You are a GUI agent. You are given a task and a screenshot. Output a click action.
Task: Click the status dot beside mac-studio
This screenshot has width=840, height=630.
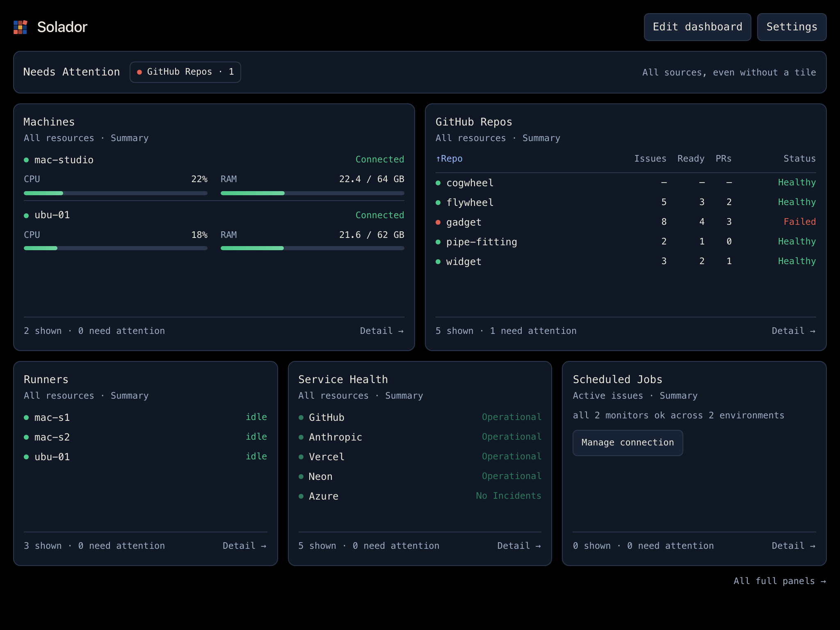pos(26,160)
